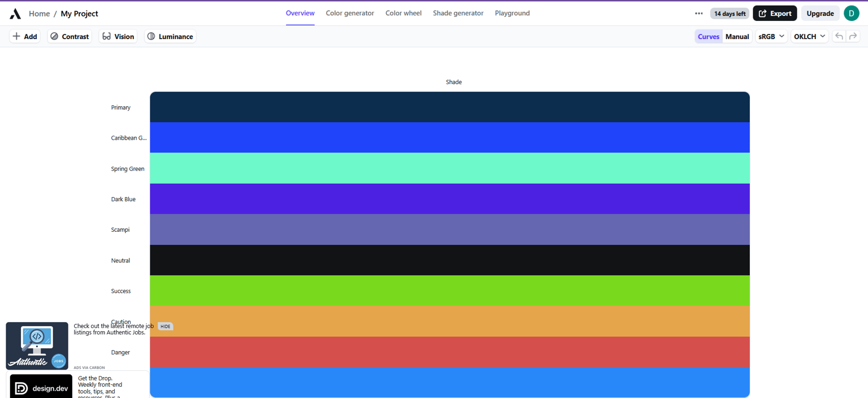Click the Spring Green row label
The height and width of the screenshot is (398, 868).
tap(128, 168)
